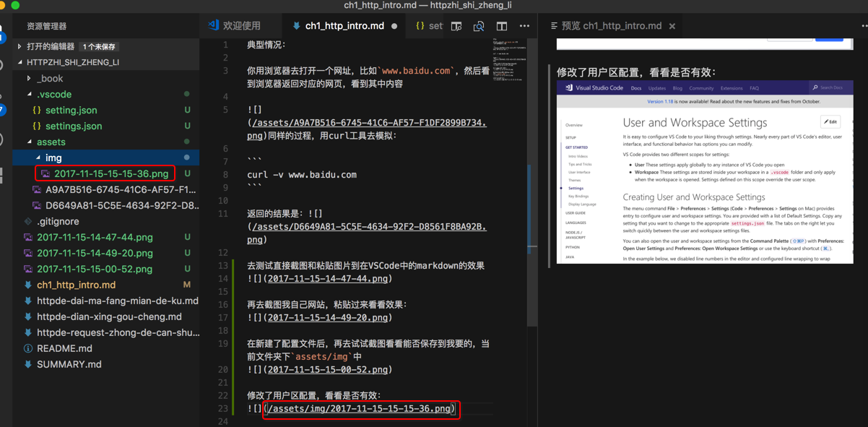Open httpde-dian-xing-gou-cheng.md
This screenshot has height=427, width=868.
[x=109, y=316]
